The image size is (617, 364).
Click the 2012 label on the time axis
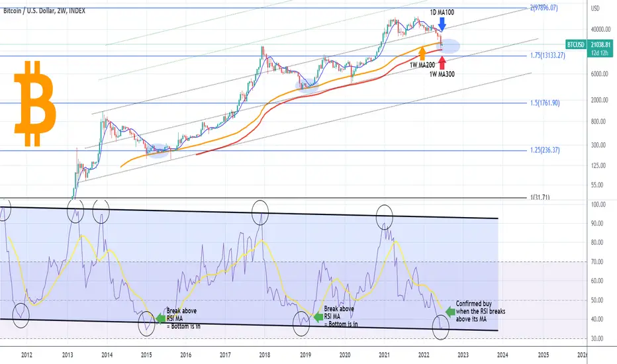point(26,355)
